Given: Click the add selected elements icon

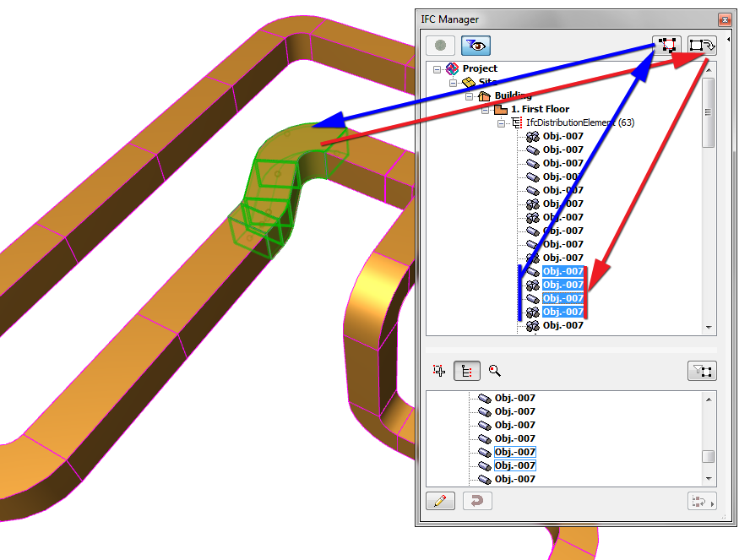Looking at the screenshot, I should (439, 371).
